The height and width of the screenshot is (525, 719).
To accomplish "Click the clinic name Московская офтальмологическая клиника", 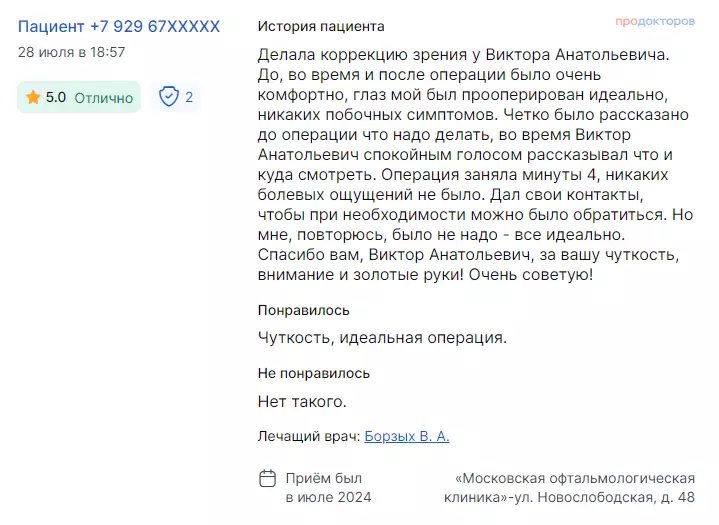I will (569, 488).
